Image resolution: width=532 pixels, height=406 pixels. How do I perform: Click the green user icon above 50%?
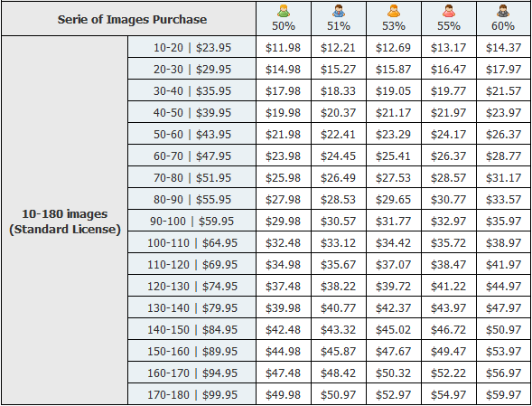click(284, 11)
